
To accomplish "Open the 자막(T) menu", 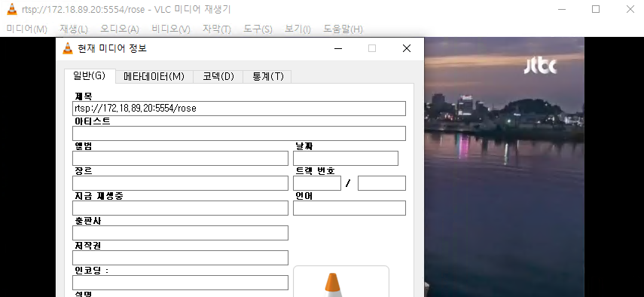I will (x=216, y=29).
